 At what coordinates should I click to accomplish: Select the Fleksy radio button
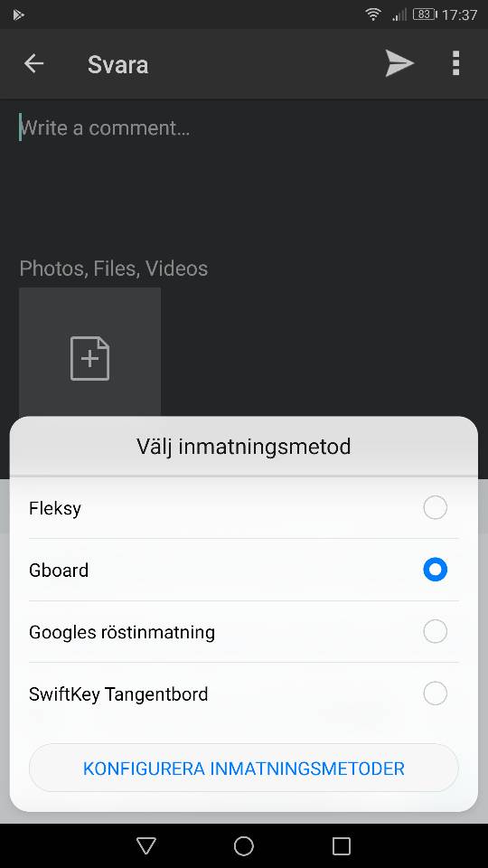(x=435, y=507)
